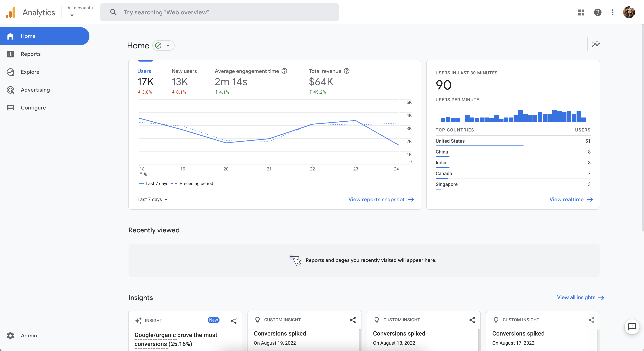Click the China country row
644x351 pixels.
513,152
